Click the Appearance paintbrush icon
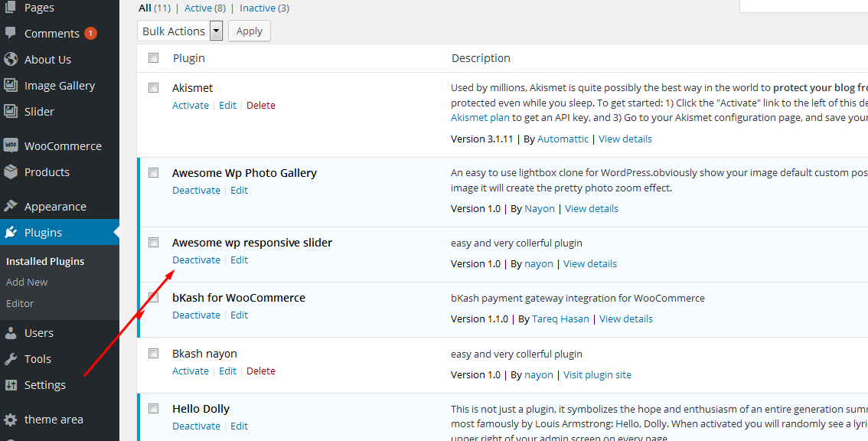This screenshot has height=441, width=868. coord(11,206)
